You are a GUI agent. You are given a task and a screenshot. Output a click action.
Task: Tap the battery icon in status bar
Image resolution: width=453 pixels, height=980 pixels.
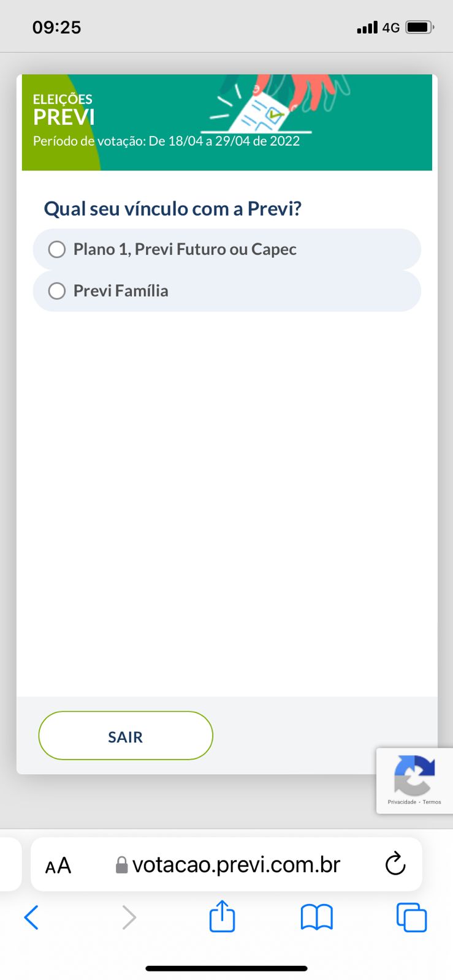coord(419,28)
